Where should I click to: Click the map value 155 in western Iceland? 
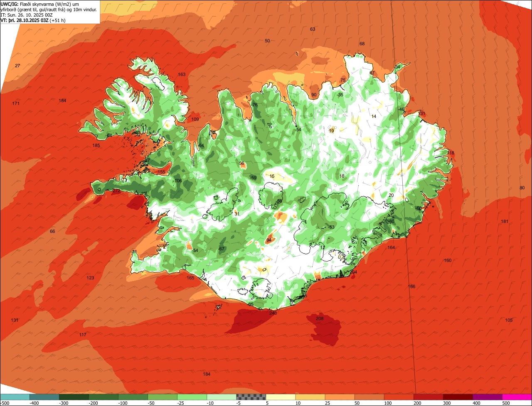click(161, 172)
